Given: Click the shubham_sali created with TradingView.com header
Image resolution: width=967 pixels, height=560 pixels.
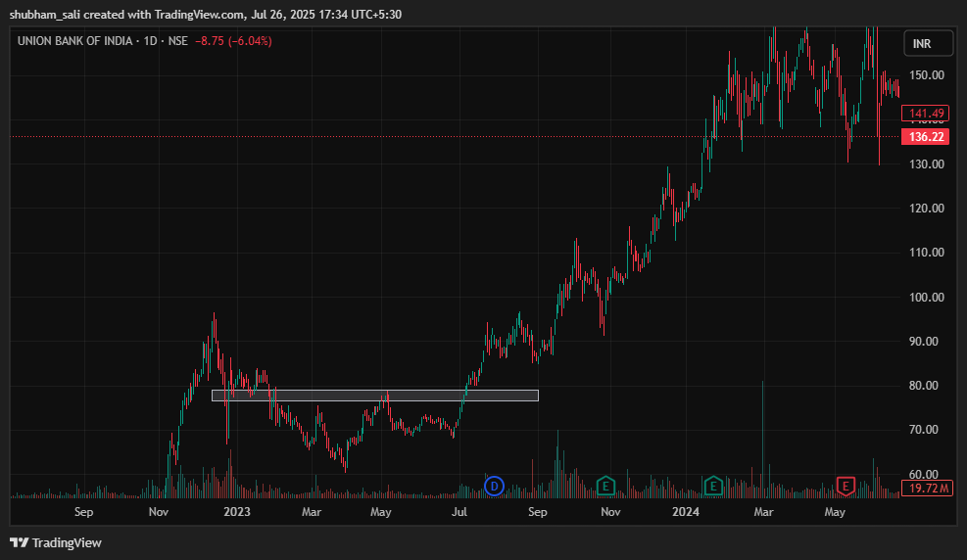Looking at the screenshot, I should pyautogui.click(x=206, y=14).
